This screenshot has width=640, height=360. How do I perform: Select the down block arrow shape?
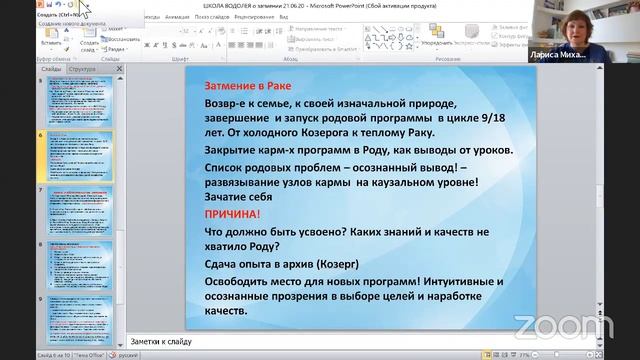point(401,38)
